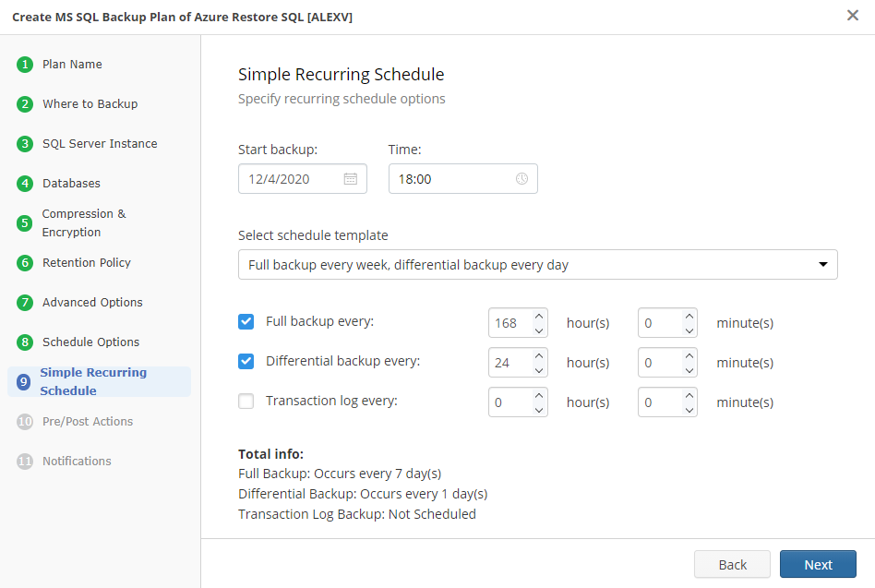Click the Next button
The width and height of the screenshot is (875, 588).
(x=818, y=564)
